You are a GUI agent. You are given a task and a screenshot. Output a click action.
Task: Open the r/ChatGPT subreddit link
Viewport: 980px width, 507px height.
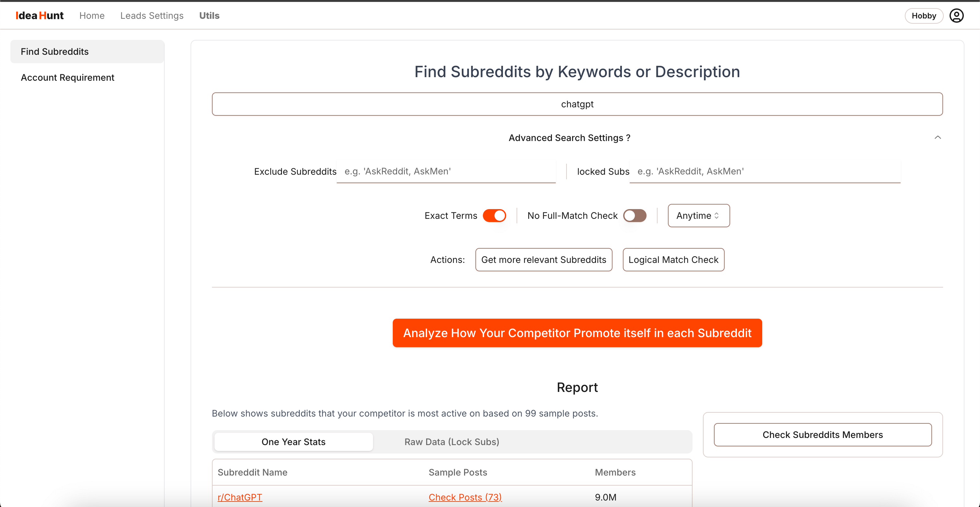[240, 497]
